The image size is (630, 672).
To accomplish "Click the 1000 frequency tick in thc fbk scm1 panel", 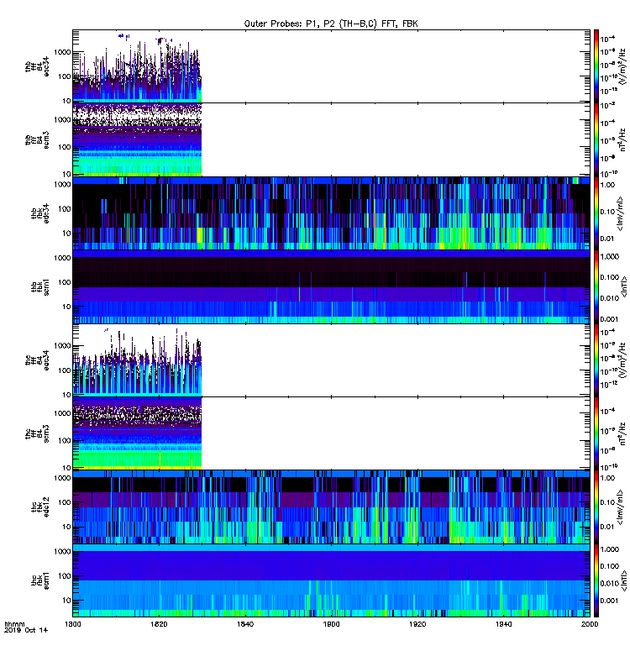I will (62, 552).
